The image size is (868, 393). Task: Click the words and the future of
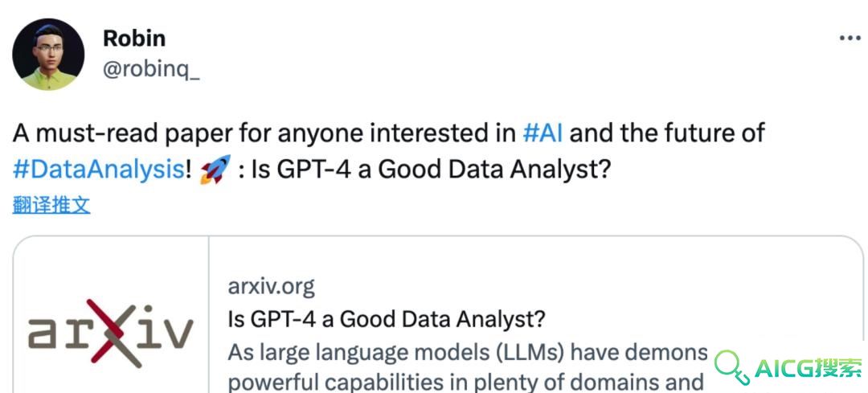[x=667, y=133]
